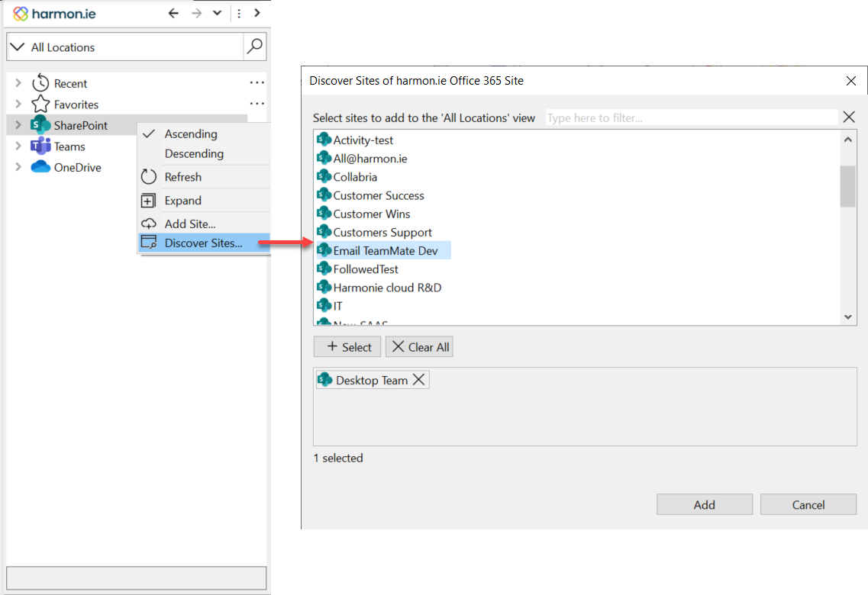Image resolution: width=868 pixels, height=595 pixels.
Task: Close the Discover Sites dialog
Action: pyautogui.click(x=851, y=81)
